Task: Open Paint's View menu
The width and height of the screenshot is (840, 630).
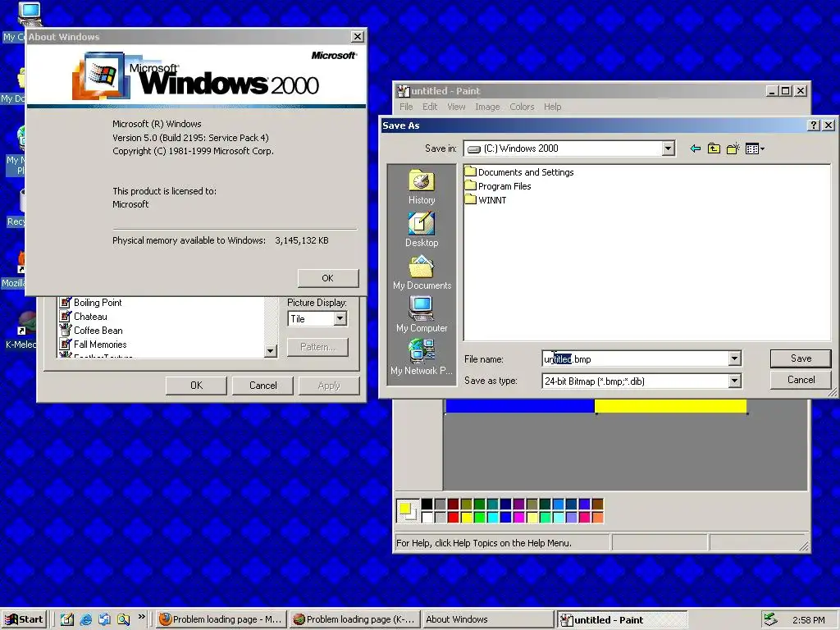Action: pyautogui.click(x=456, y=107)
